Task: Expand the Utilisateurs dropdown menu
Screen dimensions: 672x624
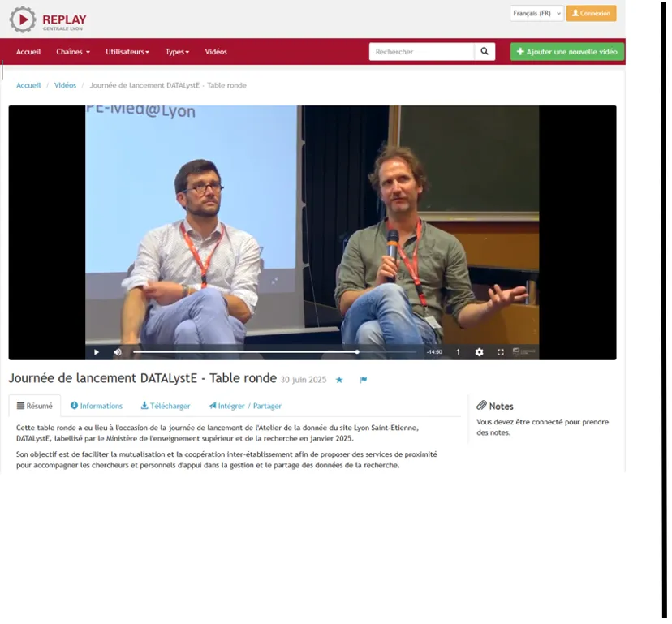Action: point(127,52)
